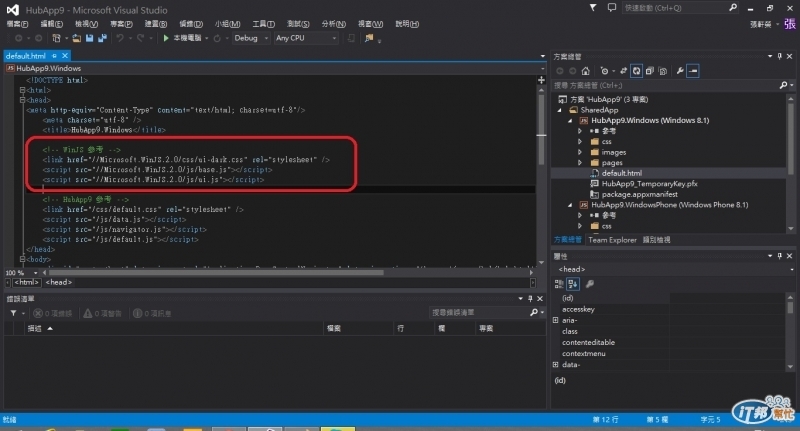Viewport: 800px width, 431px height.
Task: Click the notifications filter icon in title bar
Action: pos(593,8)
